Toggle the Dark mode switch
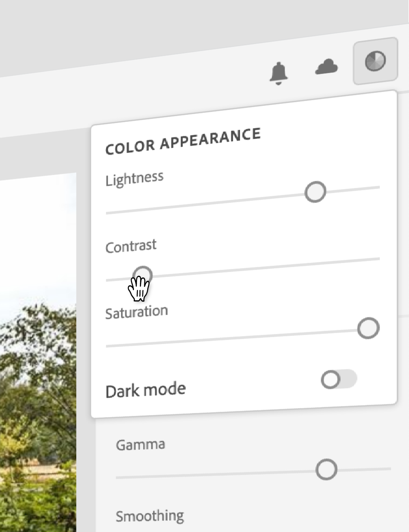Screen dimensions: 409x532 point(339,379)
